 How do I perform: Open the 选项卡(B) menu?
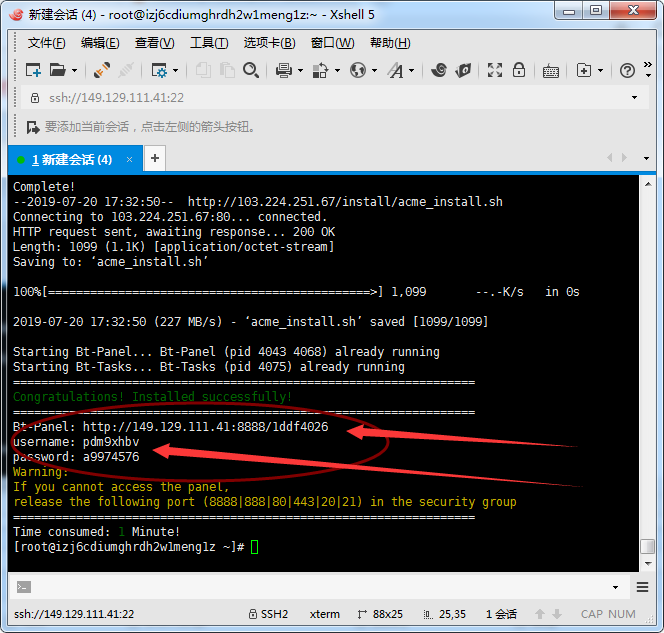[269, 43]
